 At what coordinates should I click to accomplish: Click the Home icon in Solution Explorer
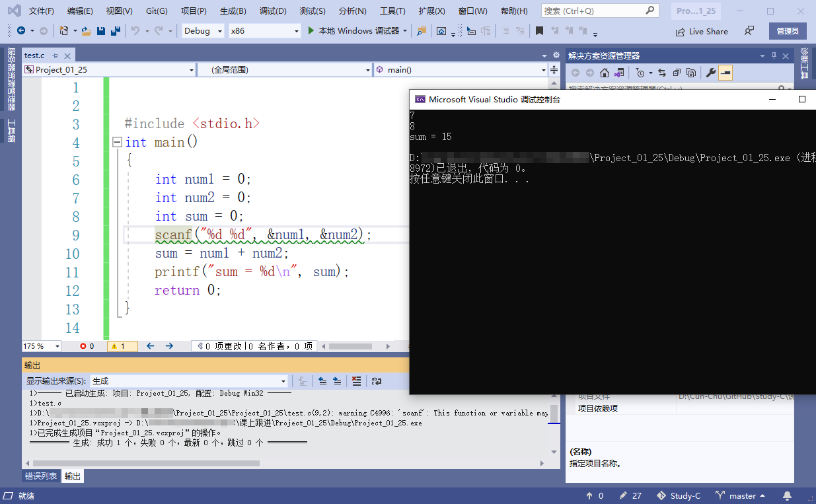point(604,73)
